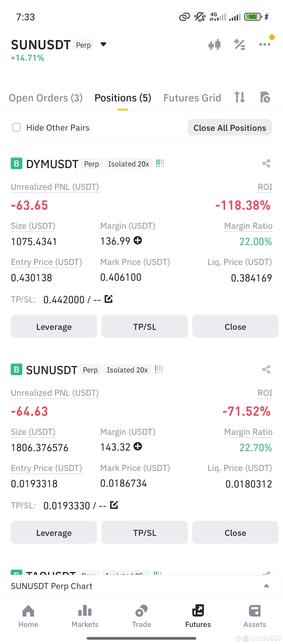Share the DYMUSDT position

point(266,164)
